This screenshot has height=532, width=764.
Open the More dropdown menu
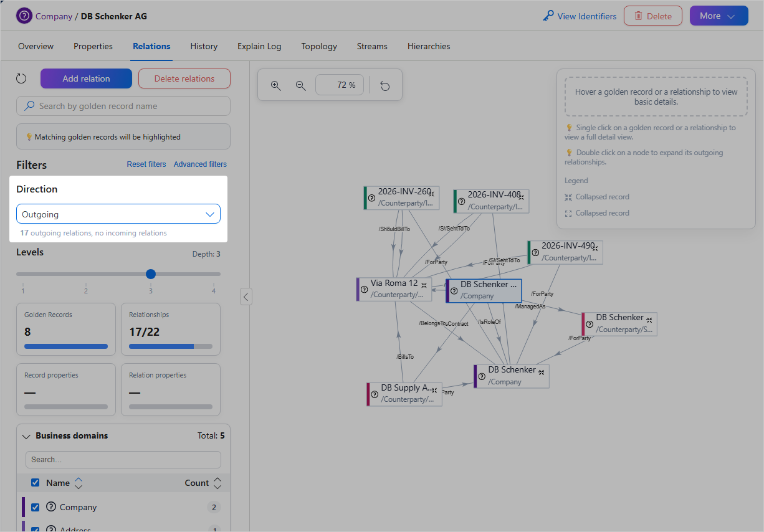tap(719, 16)
